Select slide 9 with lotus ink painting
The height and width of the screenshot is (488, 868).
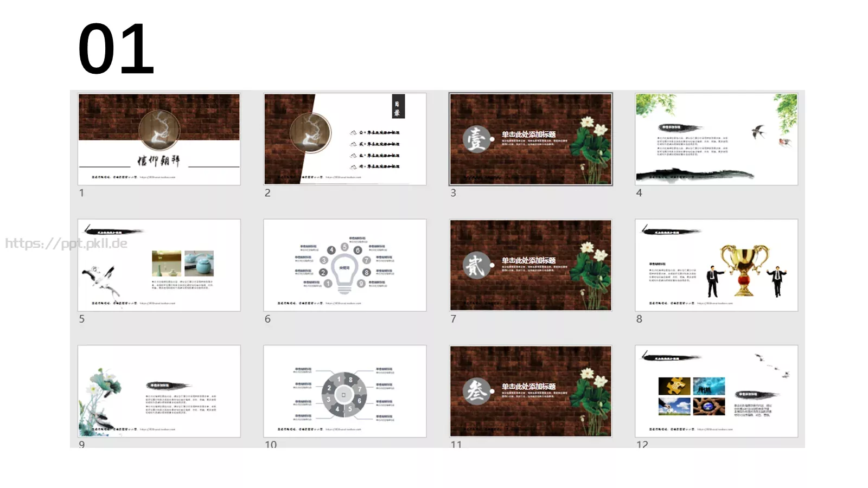[x=159, y=391]
